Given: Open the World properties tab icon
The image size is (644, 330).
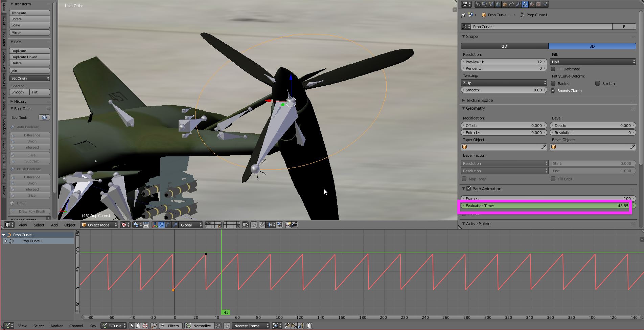Looking at the screenshot, I should point(498,4).
